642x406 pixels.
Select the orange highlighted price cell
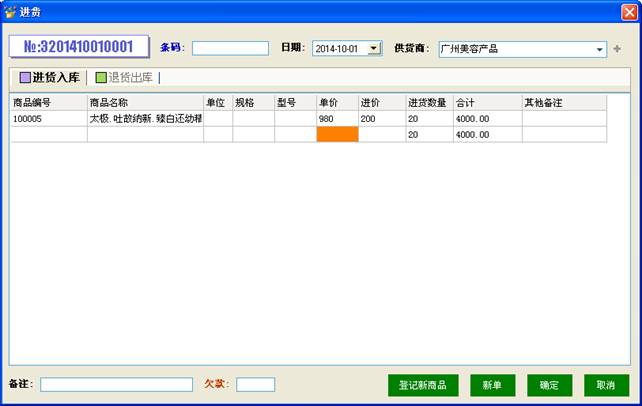[337, 135]
